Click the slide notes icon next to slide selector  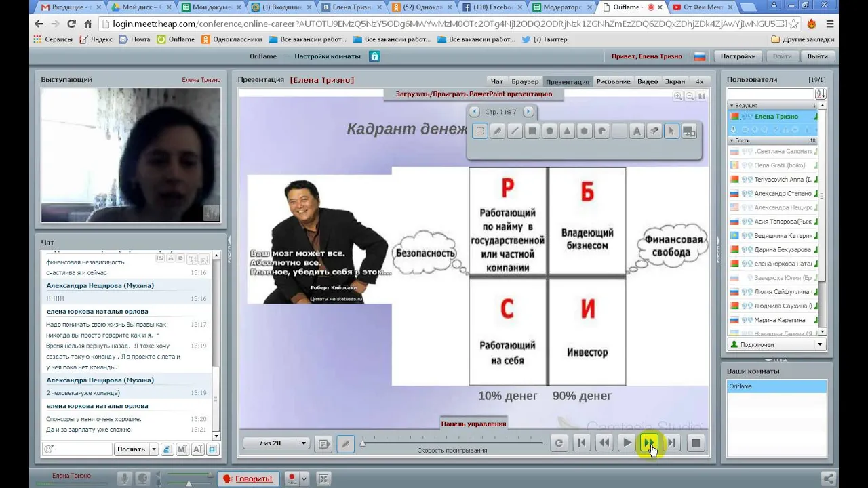coord(324,444)
